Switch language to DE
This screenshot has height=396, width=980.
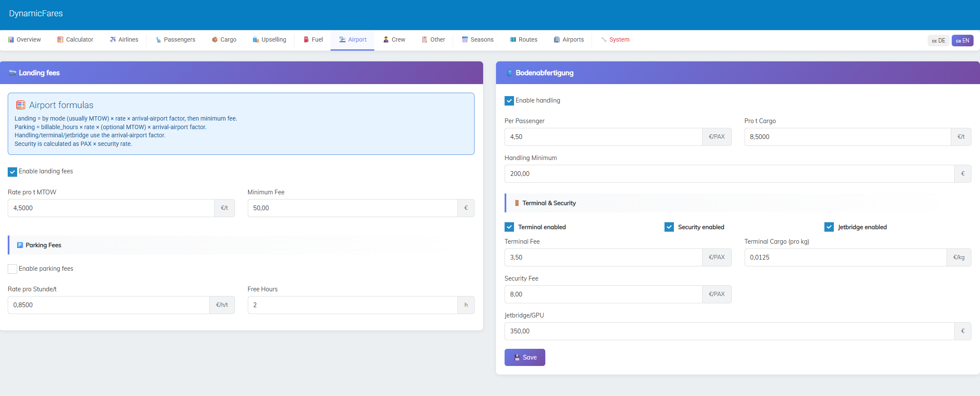point(938,41)
